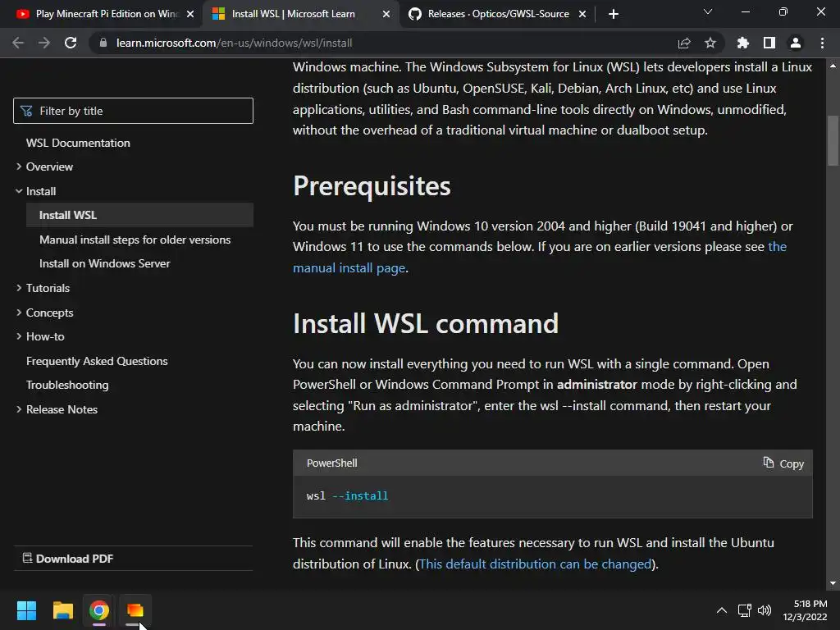Open 'This default distribution can be changed' link
Image resolution: width=840 pixels, height=630 pixels.
tap(535, 564)
